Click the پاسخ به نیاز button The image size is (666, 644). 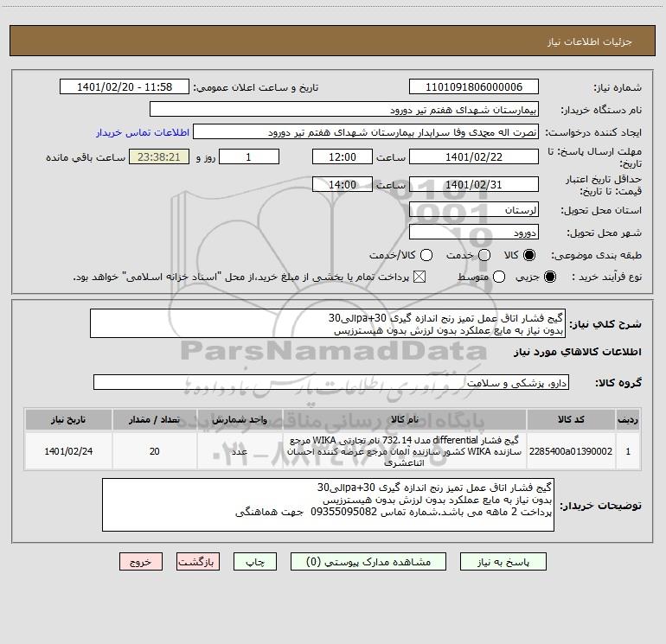tap(503, 562)
